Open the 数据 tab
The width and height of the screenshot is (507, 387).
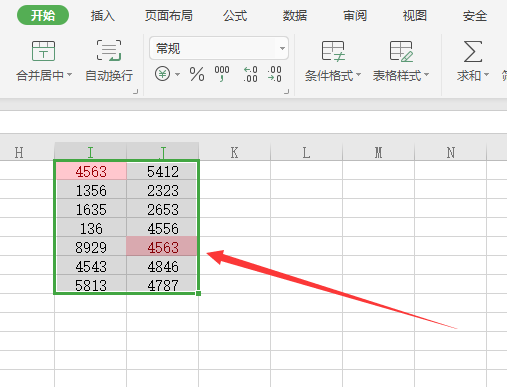(295, 16)
